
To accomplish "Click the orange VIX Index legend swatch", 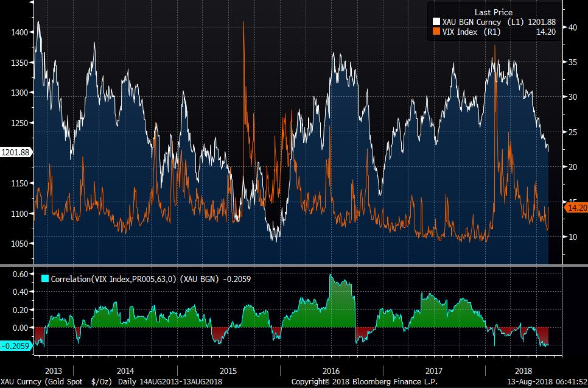I will pos(436,32).
